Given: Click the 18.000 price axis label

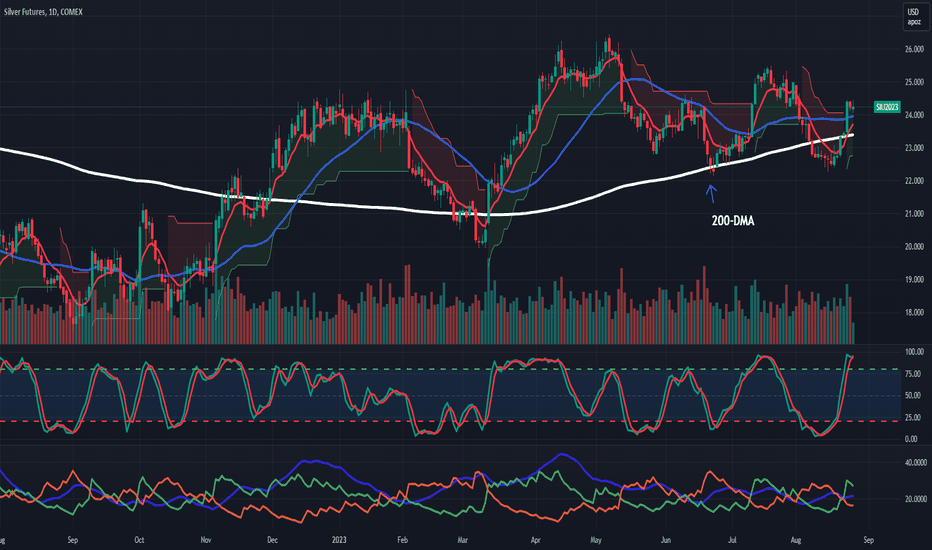Looking at the screenshot, I should [914, 312].
